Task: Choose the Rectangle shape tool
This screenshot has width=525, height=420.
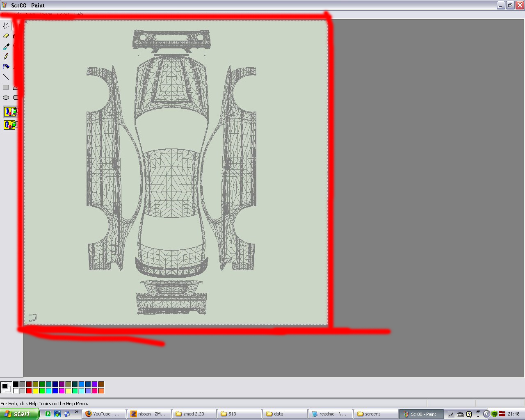Action: [x=6, y=87]
